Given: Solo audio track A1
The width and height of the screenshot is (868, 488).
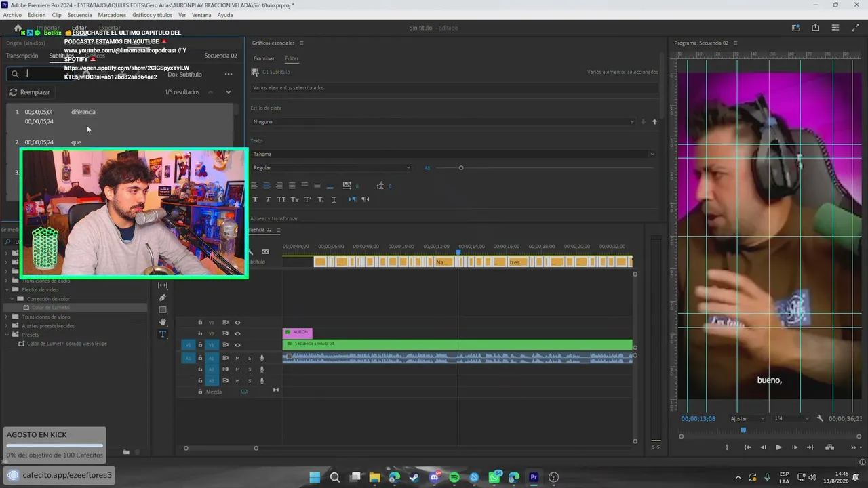Looking at the screenshot, I should coord(250,358).
